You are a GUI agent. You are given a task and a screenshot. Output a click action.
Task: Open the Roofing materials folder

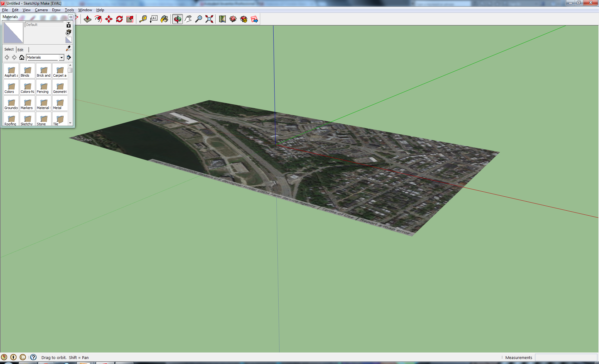[11, 119]
